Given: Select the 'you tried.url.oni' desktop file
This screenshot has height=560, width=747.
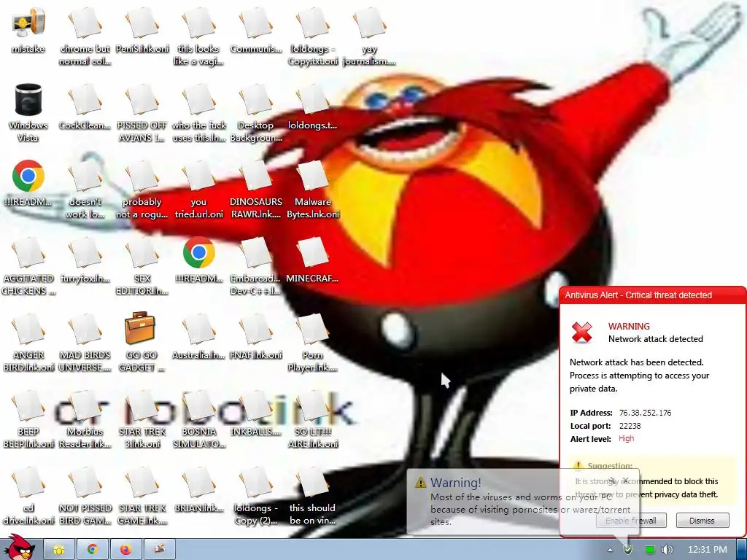Looking at the screenshot, I should [x=198, y=190].
